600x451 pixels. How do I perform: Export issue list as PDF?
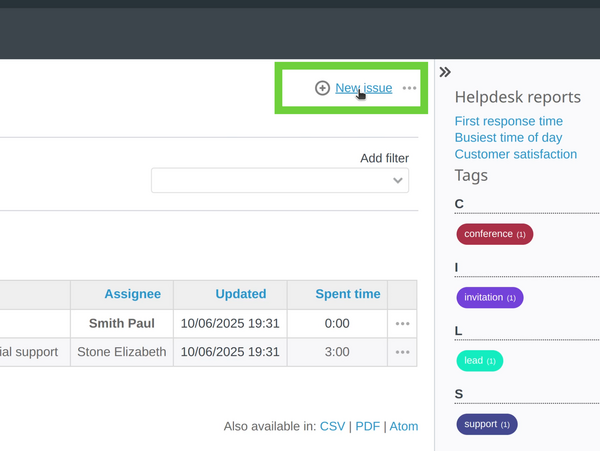point(367,426)
